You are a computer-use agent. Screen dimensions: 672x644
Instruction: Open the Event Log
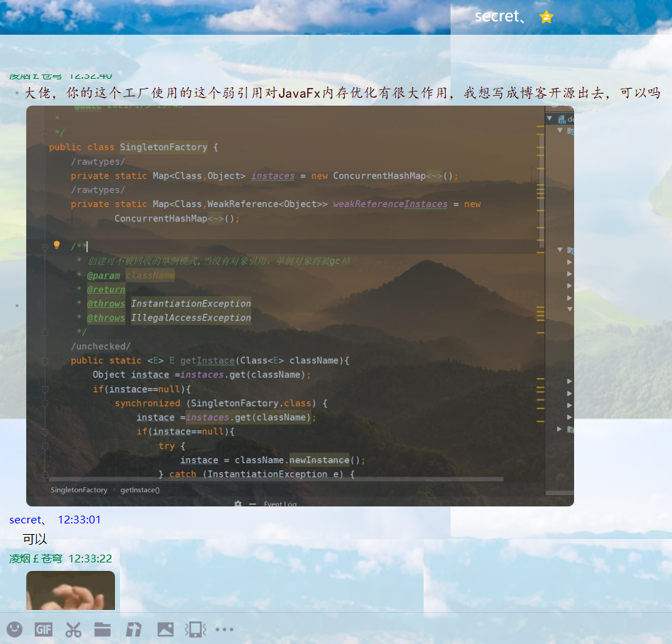point(281,504)
